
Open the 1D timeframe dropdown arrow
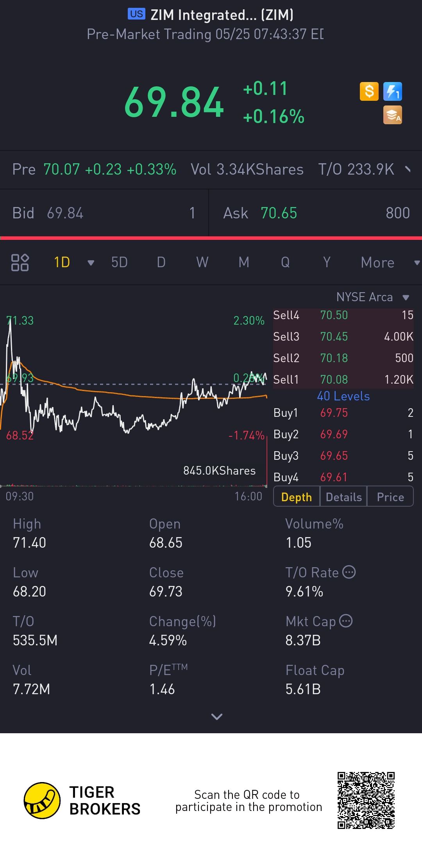tap(91, 263)
